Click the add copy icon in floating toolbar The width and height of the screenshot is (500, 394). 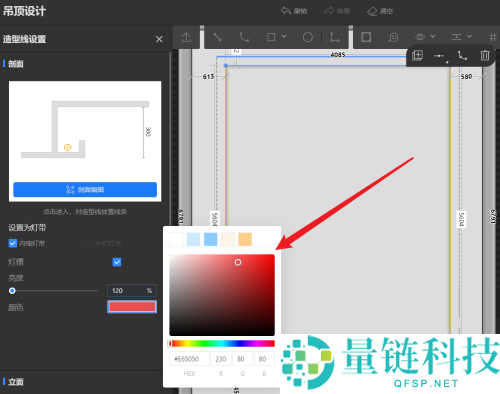coord(417,55)
